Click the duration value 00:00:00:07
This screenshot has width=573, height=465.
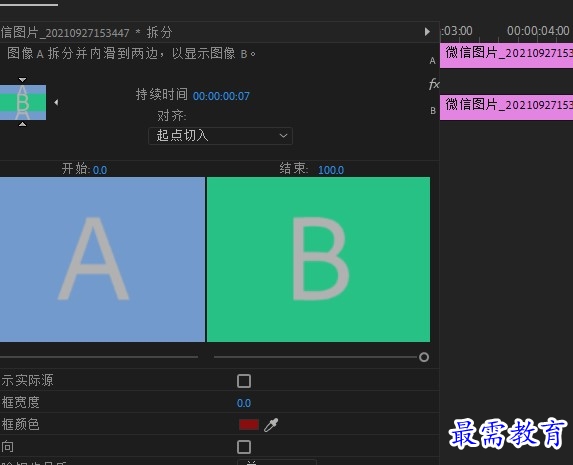coord(221,96)
